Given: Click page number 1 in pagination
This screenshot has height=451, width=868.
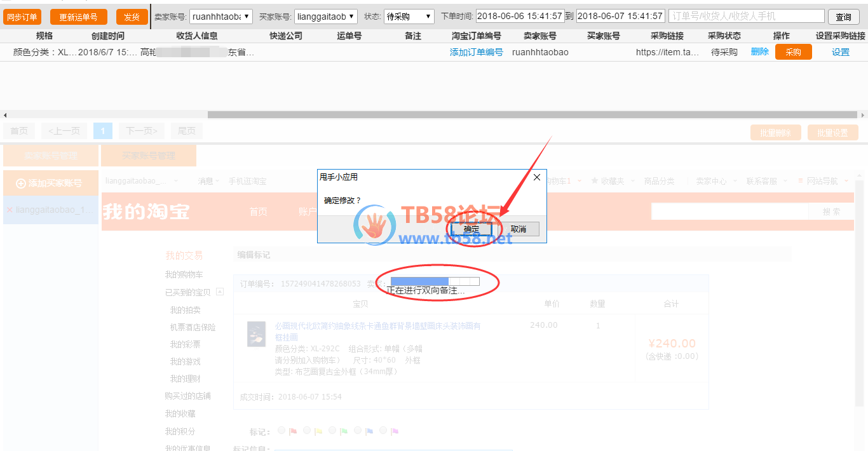Looking at the screenshot, I should click(103, 131).
